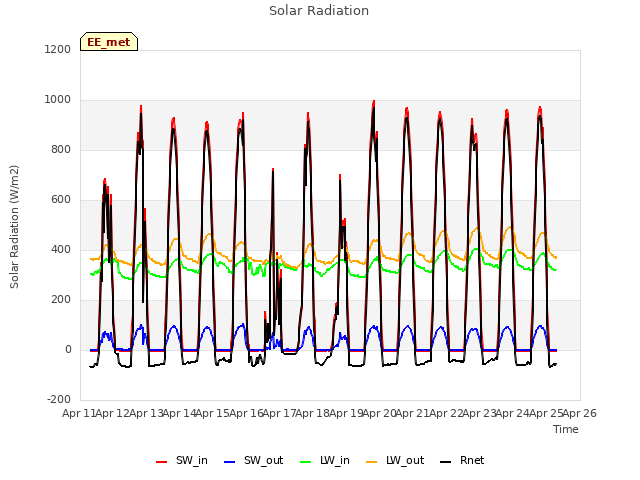Click the red SW_in legend swatch

coord(162,462)
